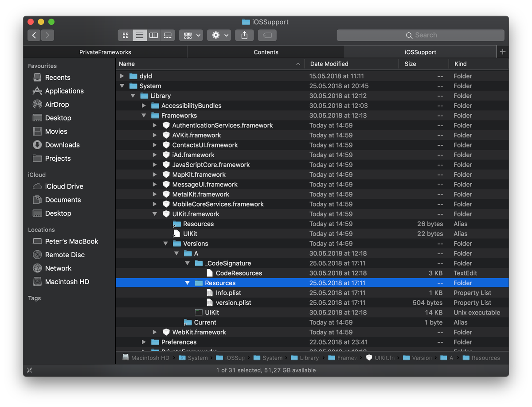This screenshot has width=532, height=407.
Task: Click the tools icon in the status bar
Action: (30, 370)
